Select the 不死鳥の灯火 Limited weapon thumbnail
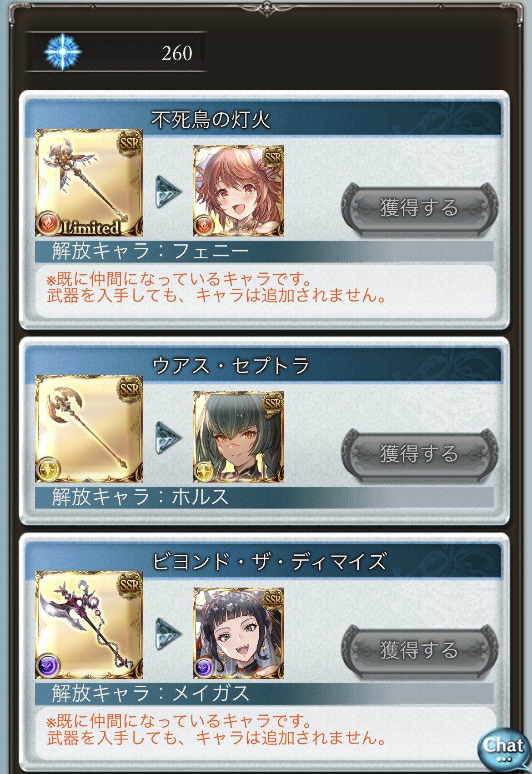Screen dimensions: 532x774 pyautogui.click(x=89, y=182)
